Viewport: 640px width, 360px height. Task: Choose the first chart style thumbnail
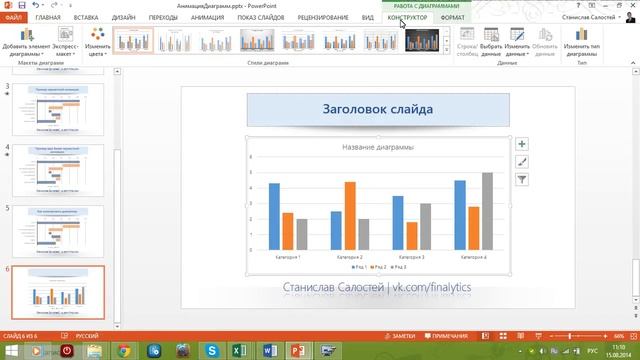tap(133, 40)
